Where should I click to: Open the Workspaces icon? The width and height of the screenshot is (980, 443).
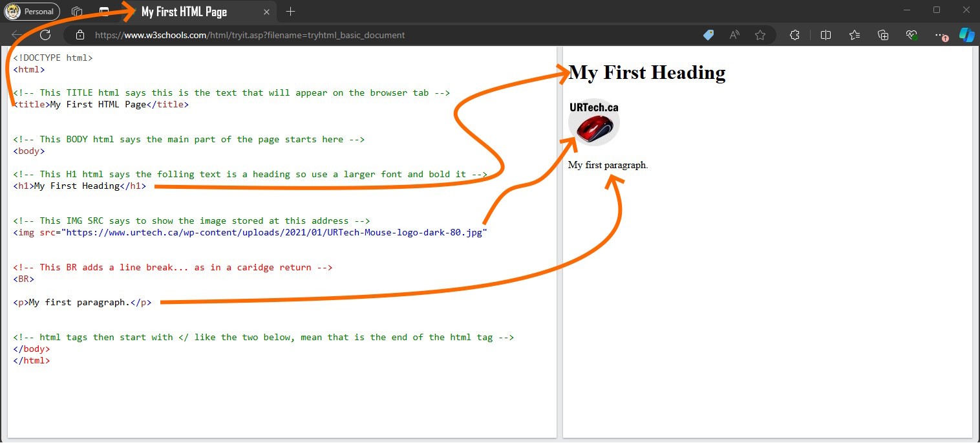pos(77,12)
